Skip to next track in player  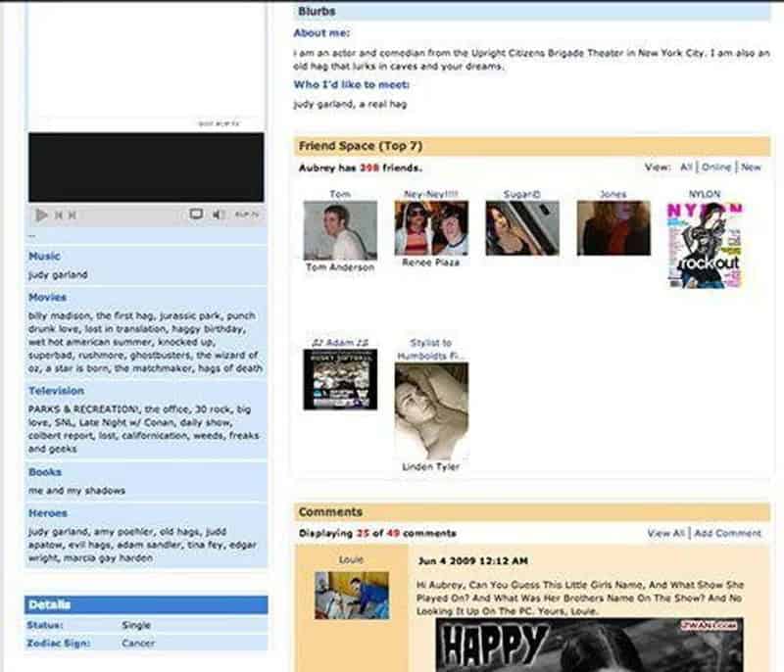click(x=72, y=216)
